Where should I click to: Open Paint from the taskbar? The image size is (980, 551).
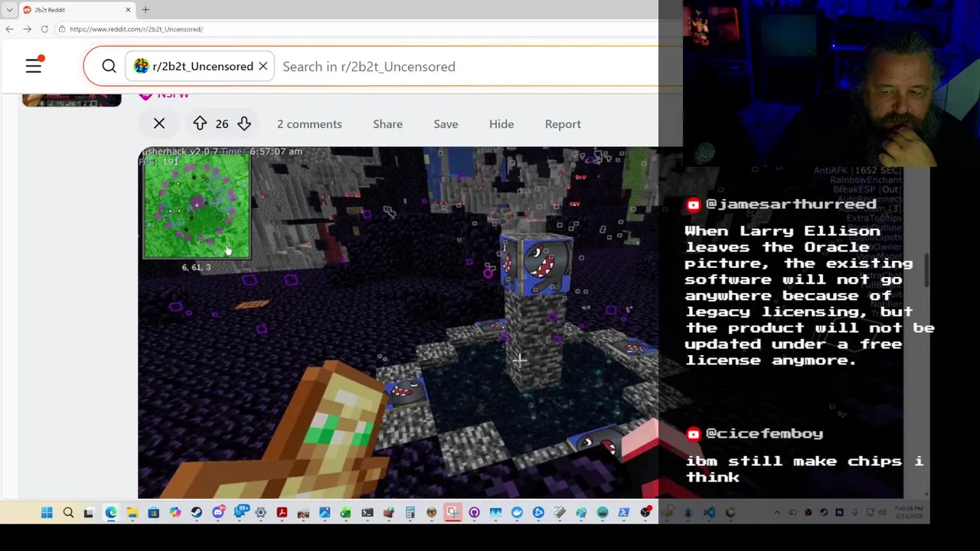click(x=581, y=513)
